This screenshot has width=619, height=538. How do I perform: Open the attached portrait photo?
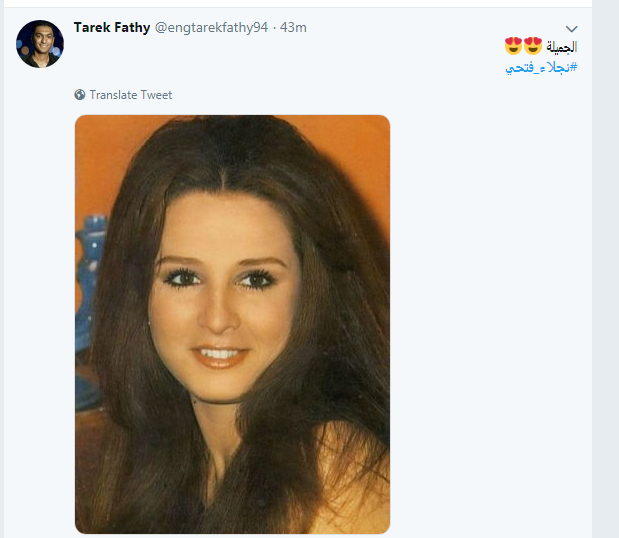(233, 324)
